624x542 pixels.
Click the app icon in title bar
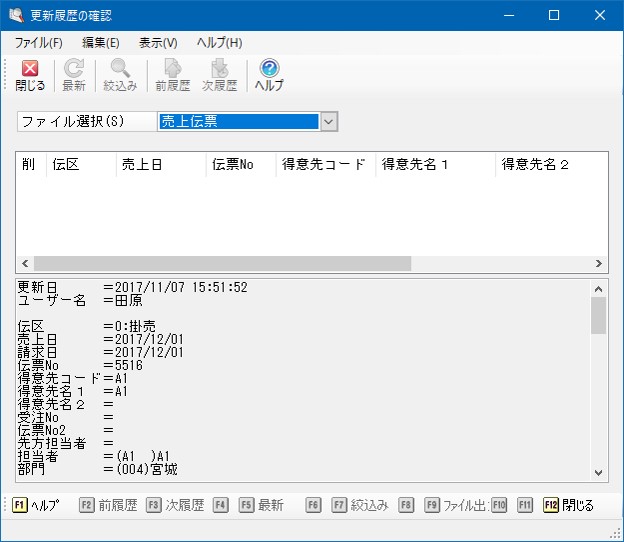15,15
